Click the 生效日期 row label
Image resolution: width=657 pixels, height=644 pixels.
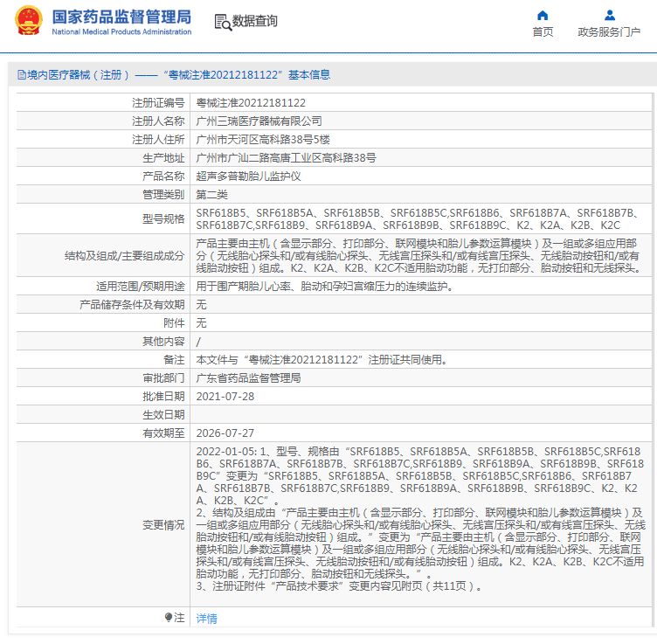[x=163, y=415]
